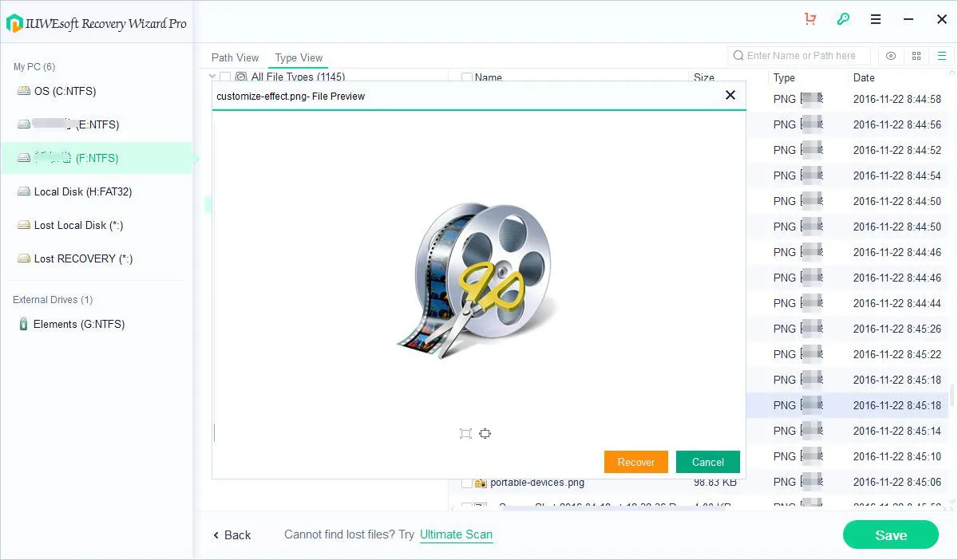Expand the Elements (G:NTFS) external drive
The width and height of the screenshot is (958, 560).
pyautogui.click(x=80, y=324)
